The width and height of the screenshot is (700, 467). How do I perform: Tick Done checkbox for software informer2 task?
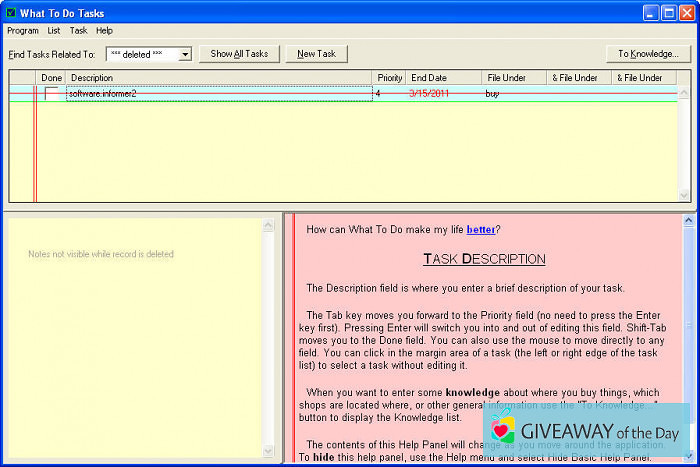coord(51,93)
